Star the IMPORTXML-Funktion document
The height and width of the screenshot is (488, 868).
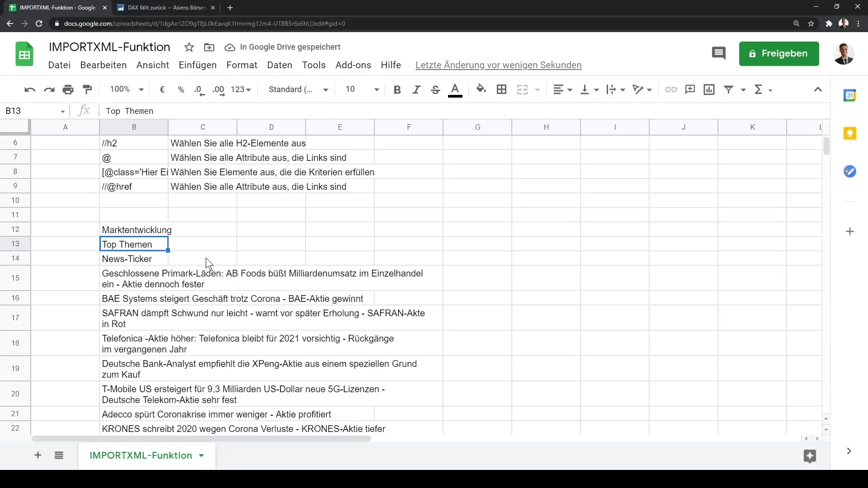click(189, 47)
